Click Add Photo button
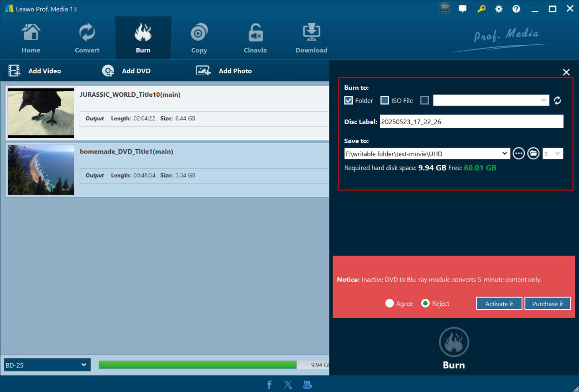 click(x=224, y=71)
